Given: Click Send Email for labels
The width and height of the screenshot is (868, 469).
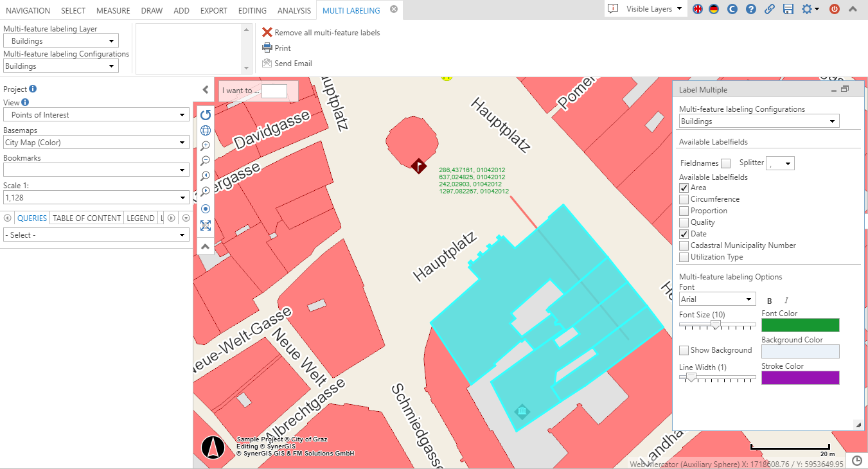Looking at the screenshot, I should pyautogui.click(x=288, y=63).
